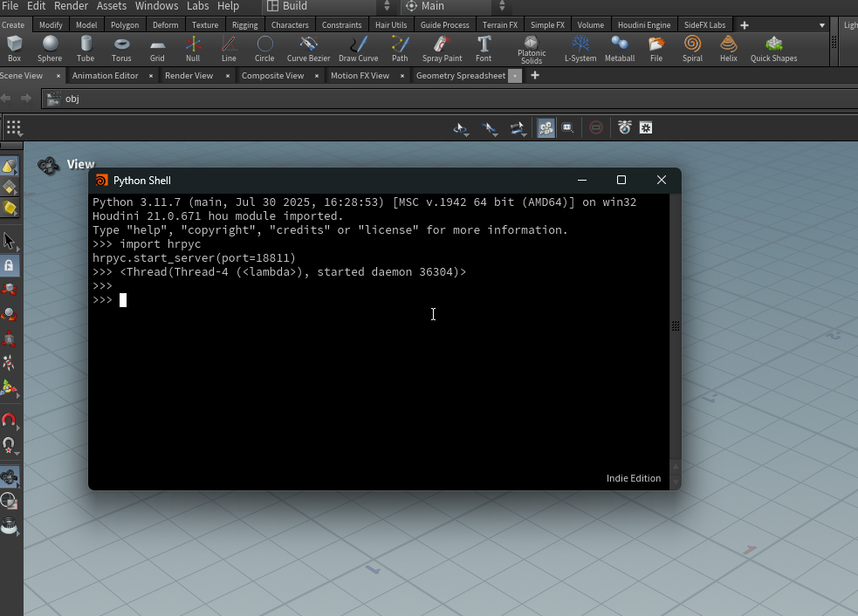
Task: Open the Build desktop dropdown
Action: (329, 6)
